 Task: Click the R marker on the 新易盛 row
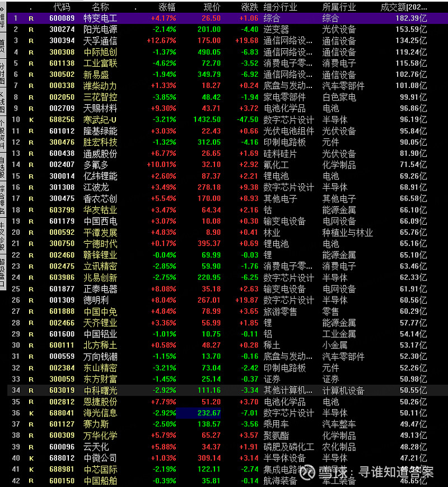click(31, 75)
